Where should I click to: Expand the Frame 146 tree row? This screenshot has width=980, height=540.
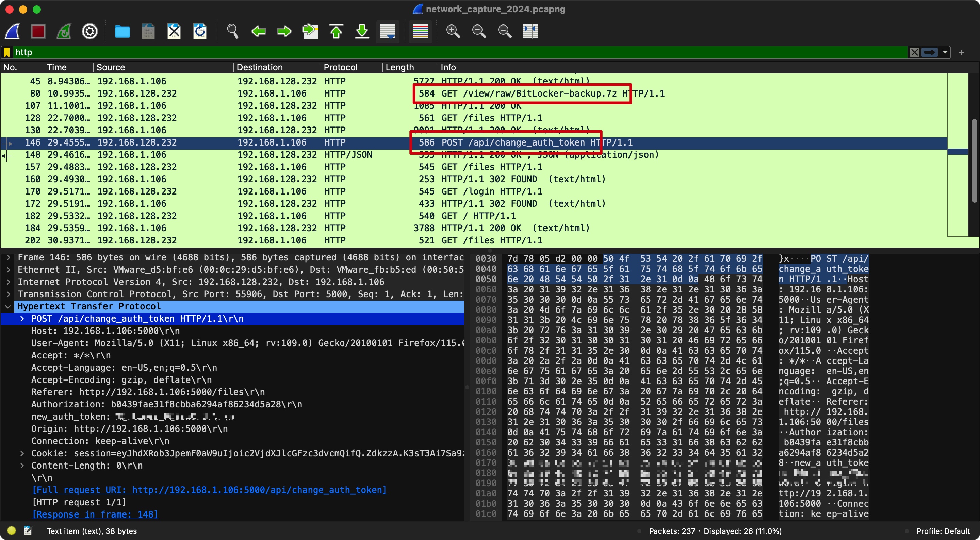pyautogui.click(x=9, y=257)
